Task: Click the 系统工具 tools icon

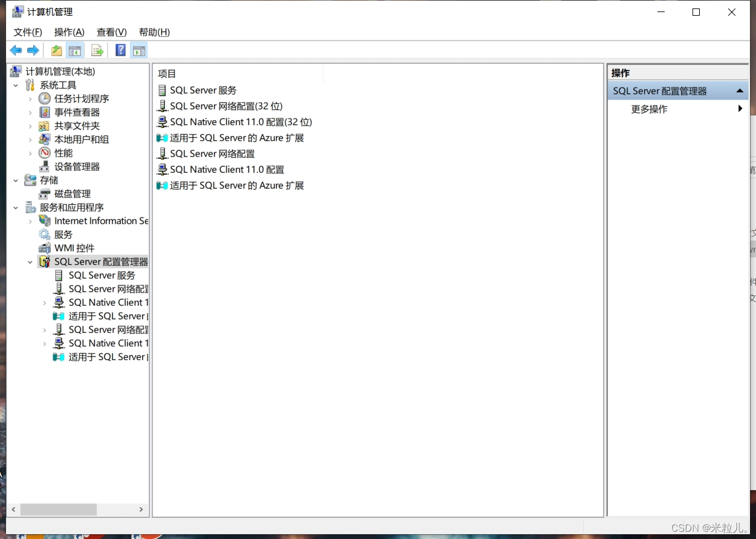Action: click(30, 85)
